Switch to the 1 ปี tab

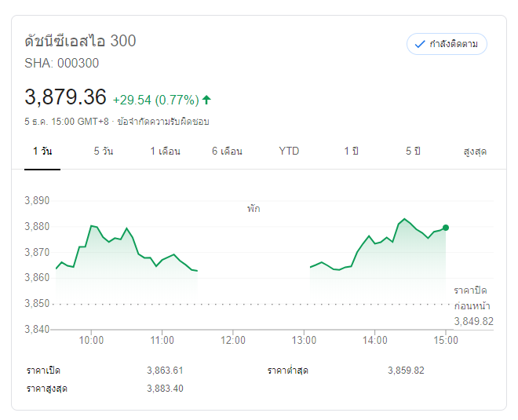click(x=351, y=151)
